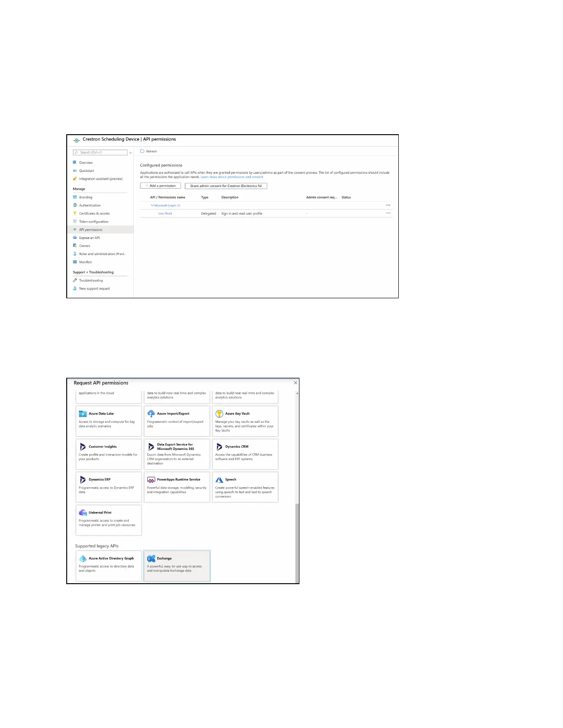Click the 'Admin consent req...' column header
This screenshot has height=728, width=563.
point(322,197)
